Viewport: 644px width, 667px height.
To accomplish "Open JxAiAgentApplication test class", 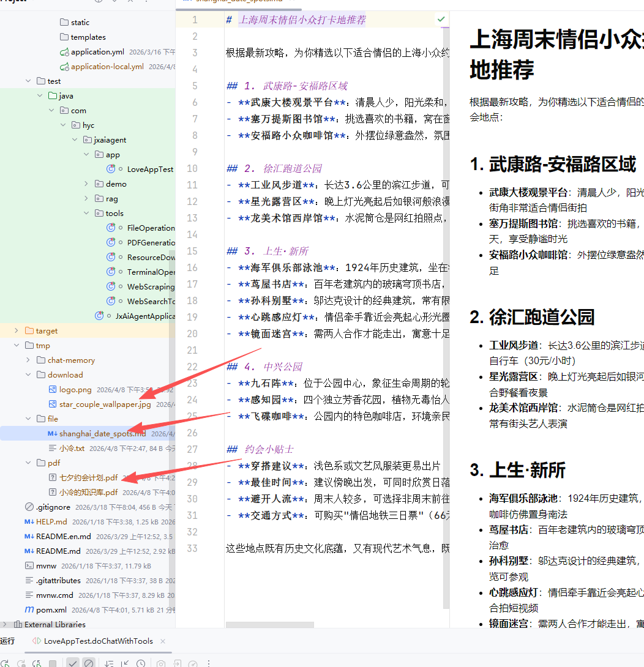I will [x=144, y=316].
